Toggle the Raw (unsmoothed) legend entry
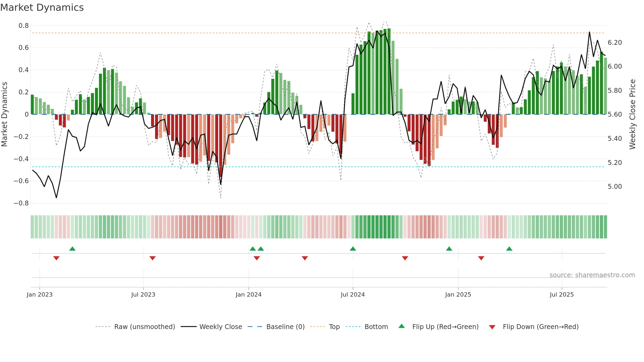 coord(135,327)
